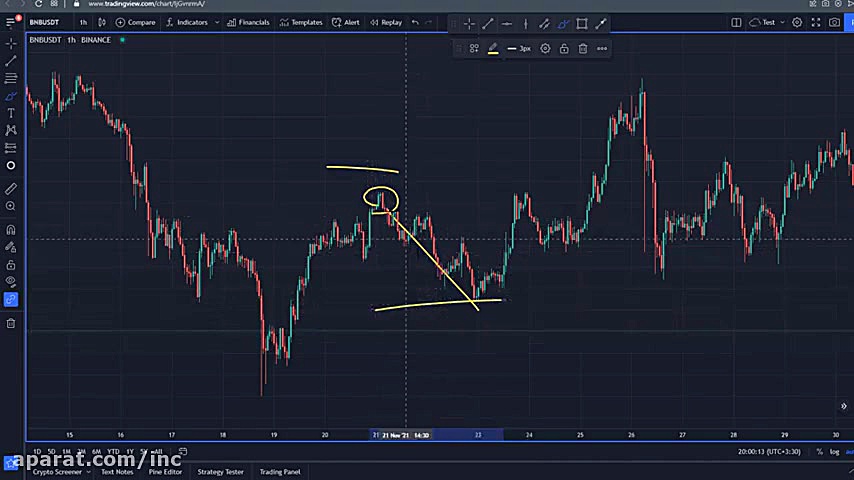
Task: Open the favorites star toolbar button
Action: coord(10,464)
